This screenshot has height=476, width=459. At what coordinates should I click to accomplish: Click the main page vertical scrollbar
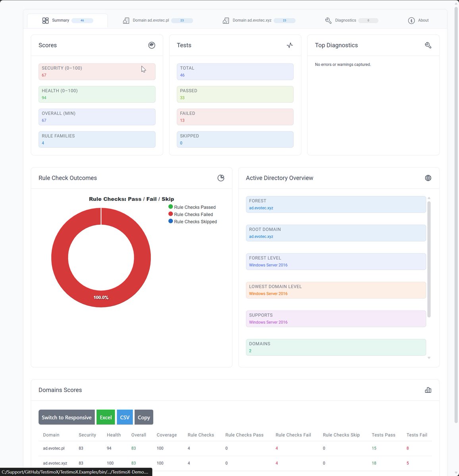tap(456, 214)
